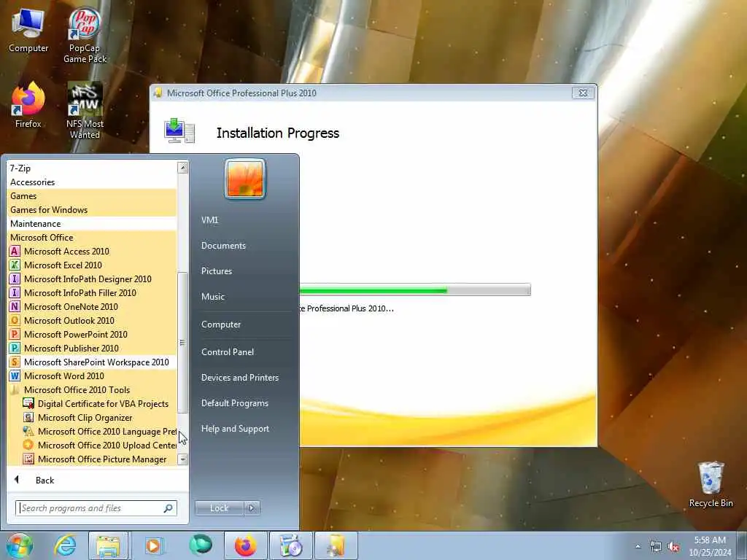Launch Microsoft Excel 2010

(x=63, y=265)
